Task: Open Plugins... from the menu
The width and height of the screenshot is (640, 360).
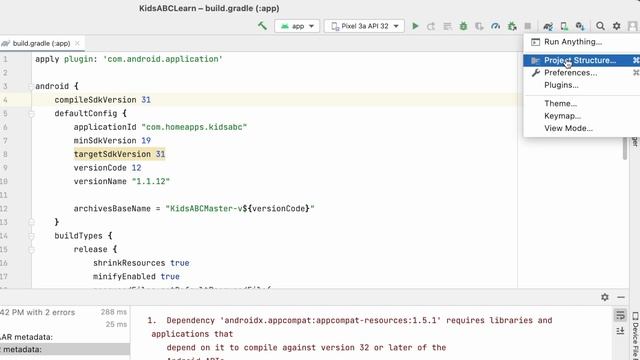Action: tap(582, 85)
